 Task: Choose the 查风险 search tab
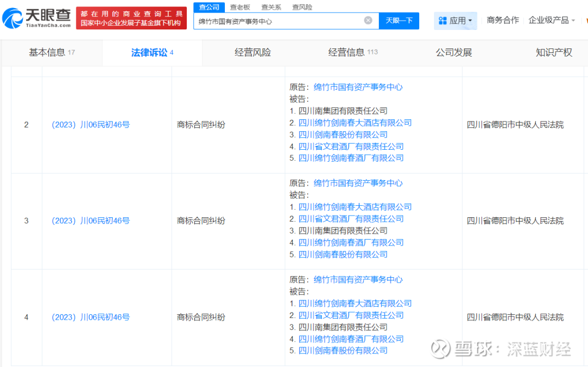pos(303,7)
